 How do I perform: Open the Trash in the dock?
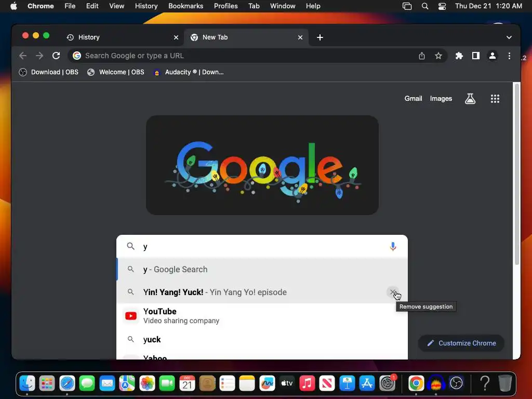[x=505, y=383]
